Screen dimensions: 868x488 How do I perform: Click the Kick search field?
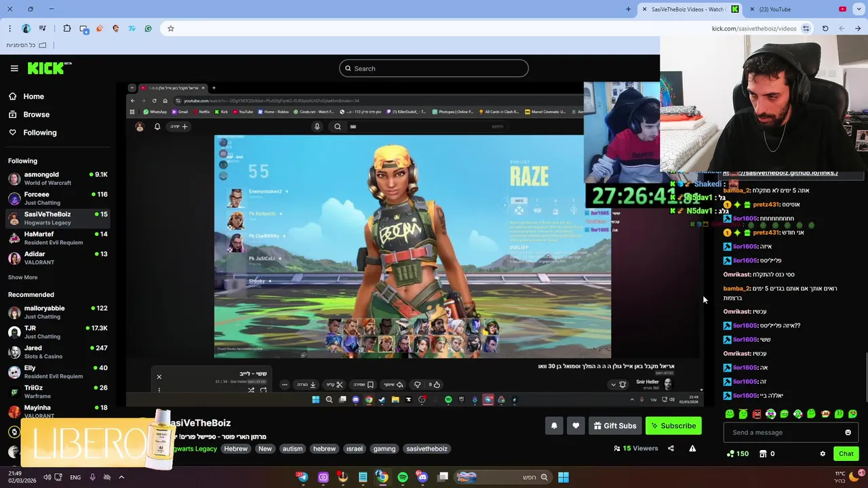tap(434, 68)
